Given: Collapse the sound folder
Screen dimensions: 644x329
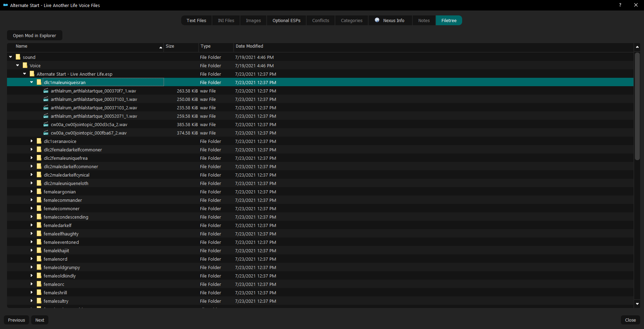Looking at the screenshot, I should pyautogui.click(x=11, y=57).
